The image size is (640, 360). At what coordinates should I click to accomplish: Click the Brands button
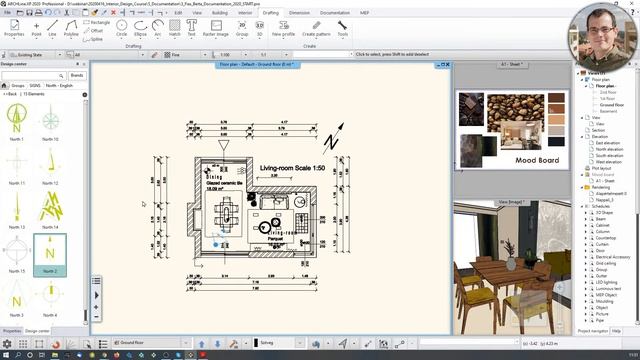(x=77, y=76)
